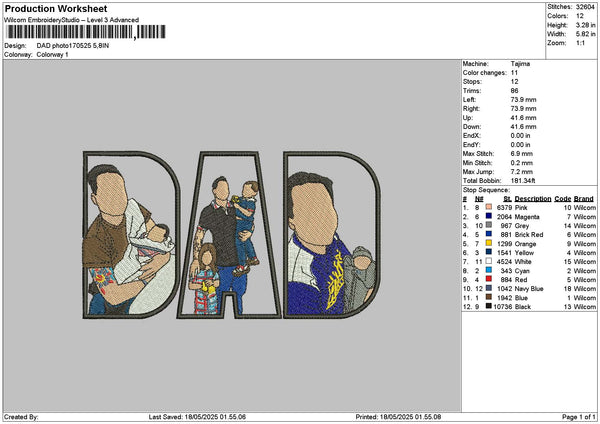Screen dimensions: 600x424
Task: Select the Orange thread color swatch
Action: [489, 243]
